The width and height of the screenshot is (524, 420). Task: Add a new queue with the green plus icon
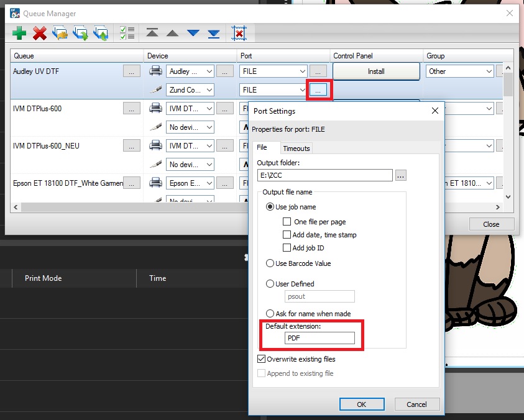(19, 33)
